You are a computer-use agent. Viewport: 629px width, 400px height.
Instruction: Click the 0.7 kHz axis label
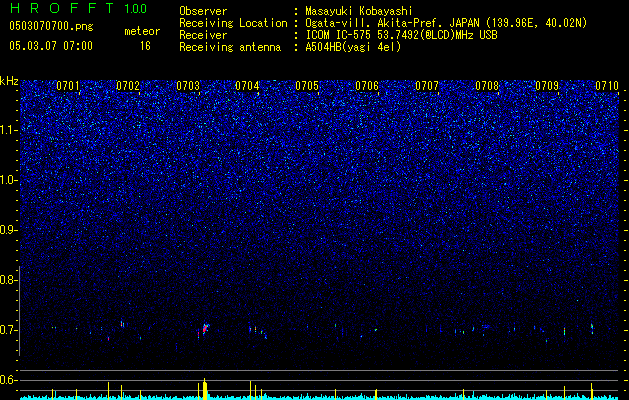[9, 330]
